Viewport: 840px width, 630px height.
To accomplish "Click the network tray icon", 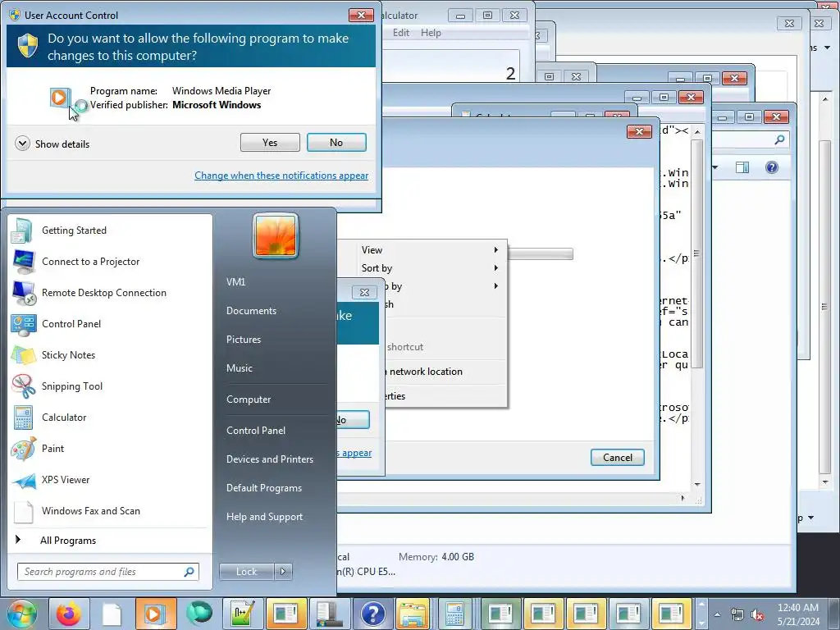I will tap(737, 614).
